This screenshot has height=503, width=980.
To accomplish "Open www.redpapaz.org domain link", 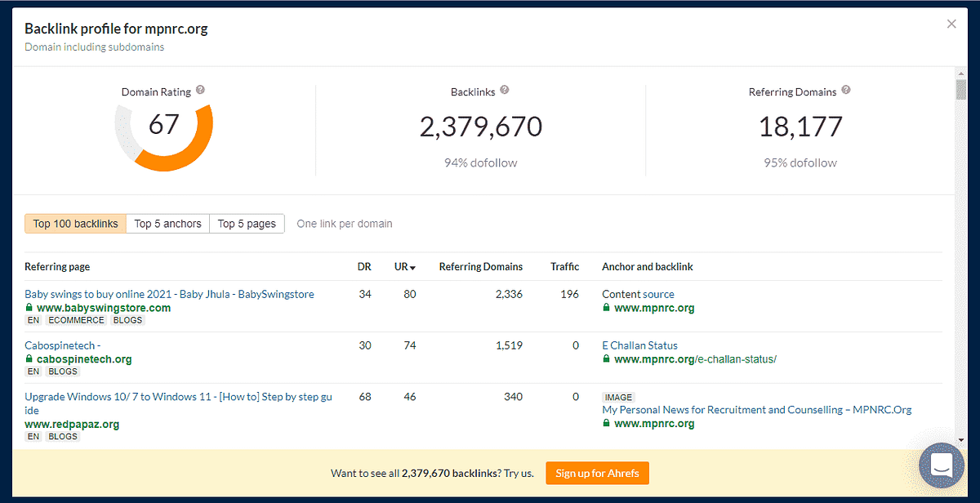I will 72,425.
